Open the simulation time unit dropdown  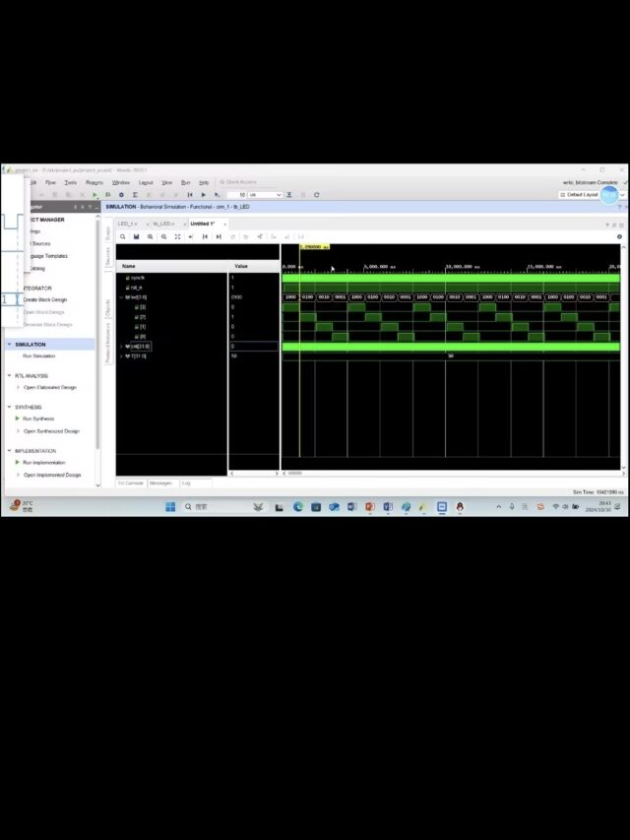point(279,195)
